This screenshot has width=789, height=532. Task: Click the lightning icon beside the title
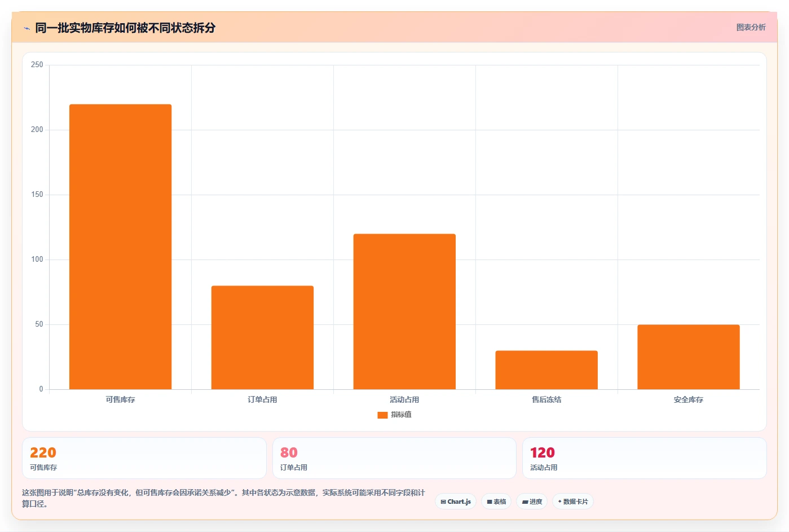27,28
